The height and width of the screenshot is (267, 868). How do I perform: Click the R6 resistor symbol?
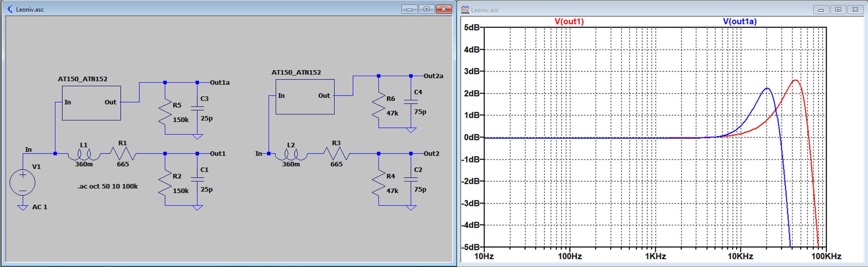click(x=379, y=106)
